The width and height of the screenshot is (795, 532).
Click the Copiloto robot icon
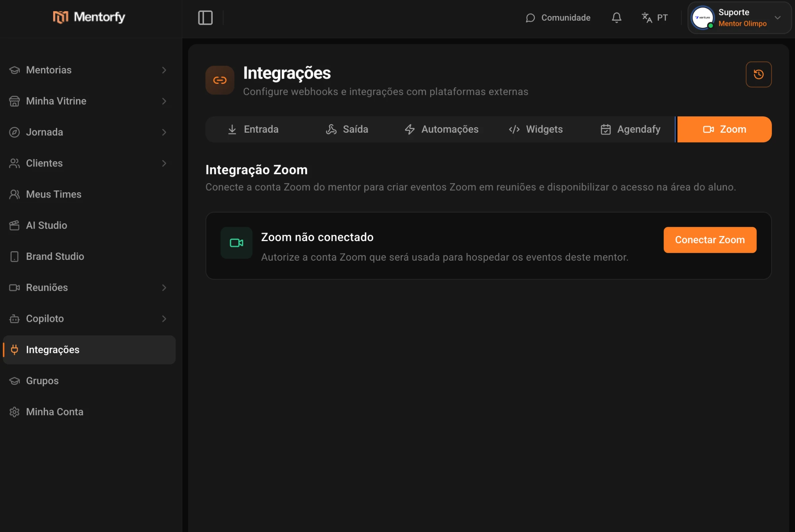pos(14,319)
